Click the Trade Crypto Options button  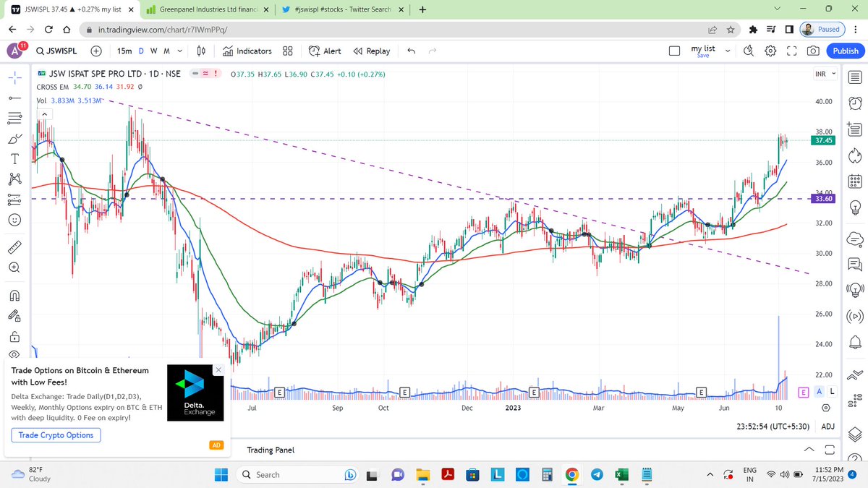point(56,435)
